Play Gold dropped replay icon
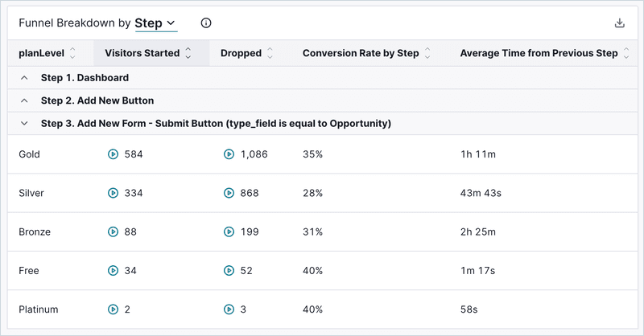644x336 pixels. pos(229,154)
